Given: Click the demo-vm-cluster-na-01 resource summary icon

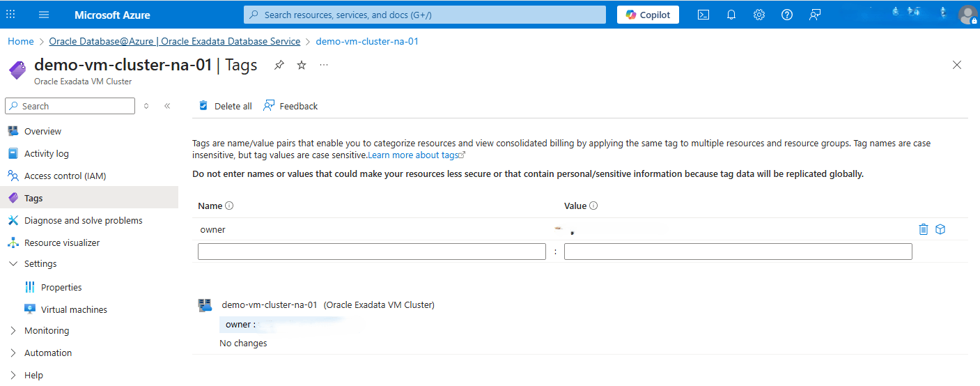Looking at the screenshot, I should pos(205,305).
